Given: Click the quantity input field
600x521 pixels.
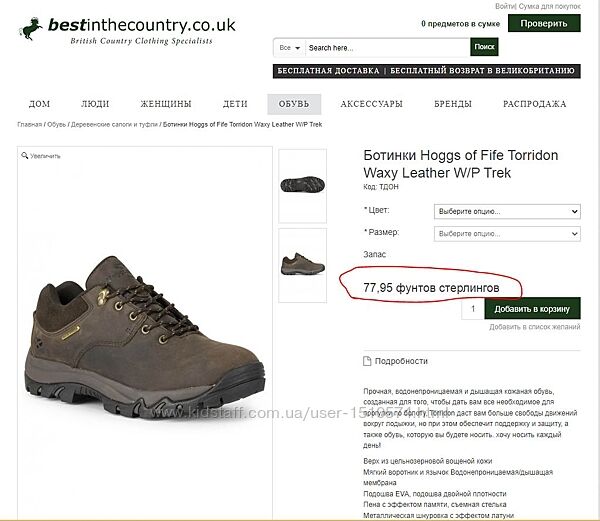Looking at the screenshot, I should pyautogui.click(x=472, y=310).
